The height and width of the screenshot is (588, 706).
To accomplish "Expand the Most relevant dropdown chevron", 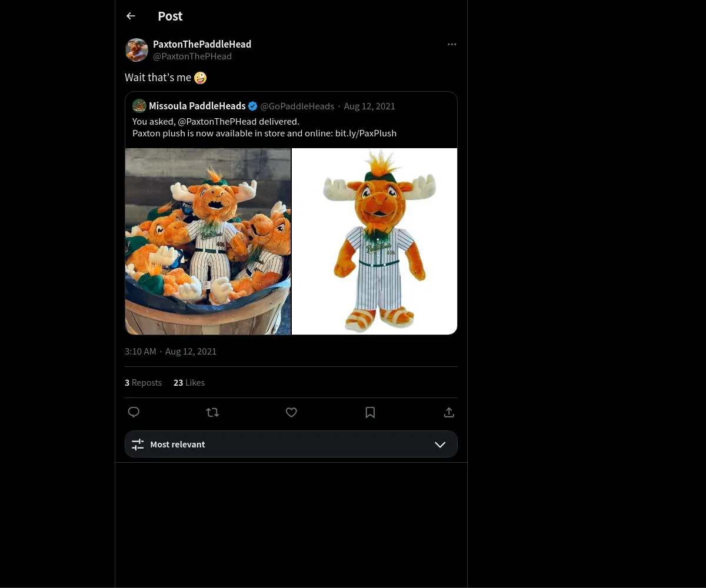I will click(440, 445).
